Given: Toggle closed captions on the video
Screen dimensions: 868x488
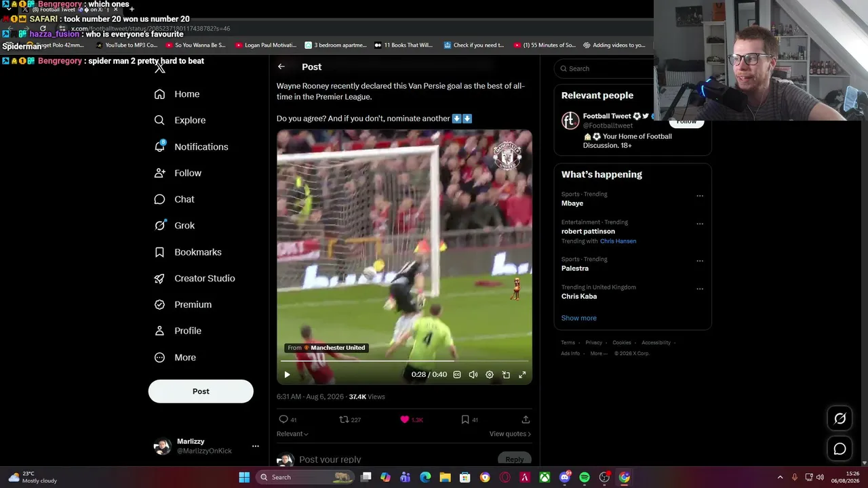Looking at the screenshot, I should tap(457, 375).
